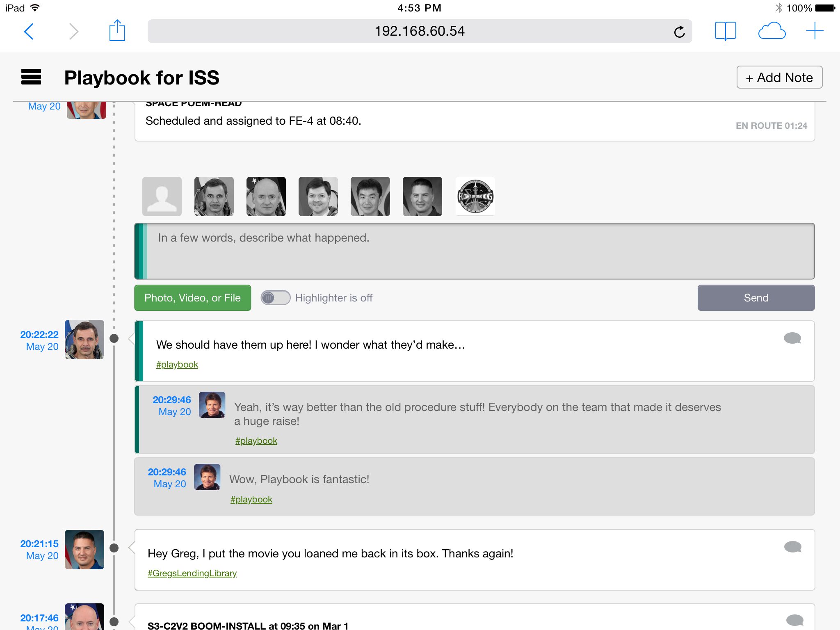Open #playbook tag under 'Wow, Playbook is fantastic'
840x630 pixels.
(251, 500)
